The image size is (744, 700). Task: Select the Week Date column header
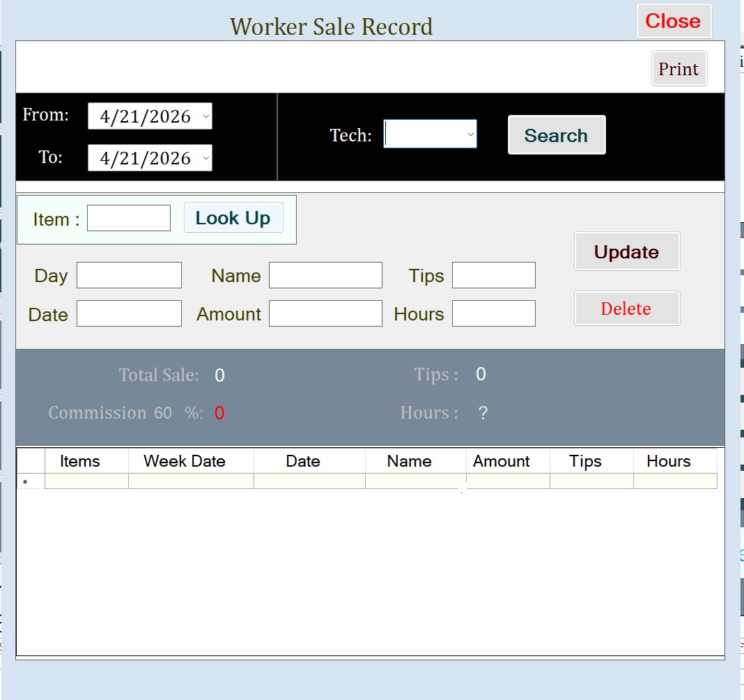click(184, 460)
